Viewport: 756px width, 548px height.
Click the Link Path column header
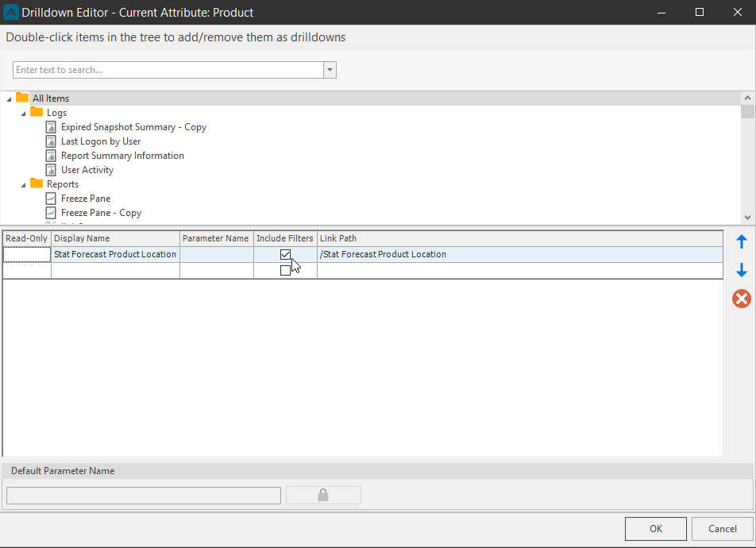520,238
